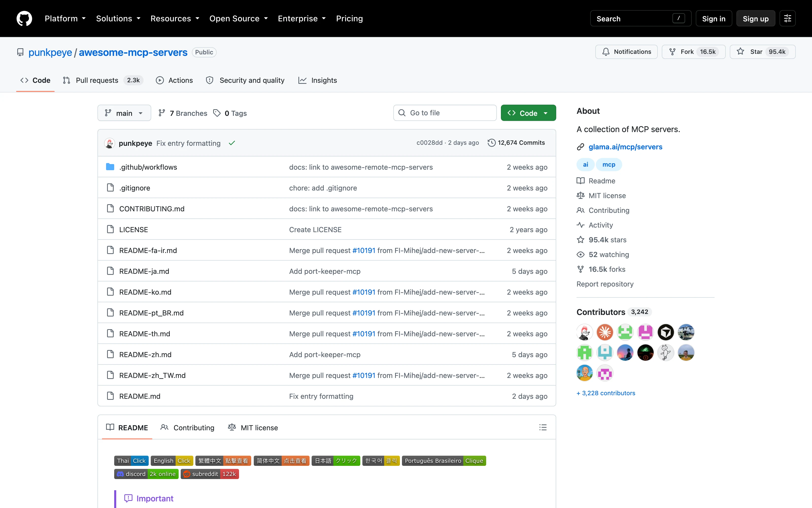Screen dimensions: 812x508
Task: Open the orange asterisk contributor avatar
Action: pos(605,332)
